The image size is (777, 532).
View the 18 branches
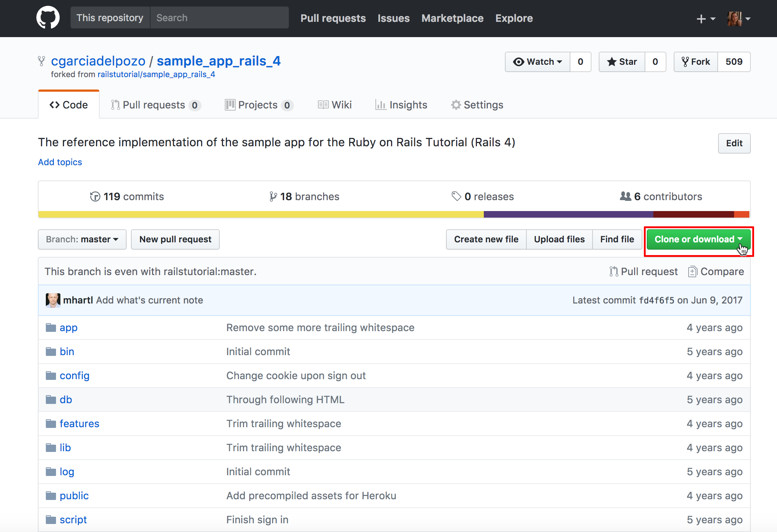click(x=304, y=196)
